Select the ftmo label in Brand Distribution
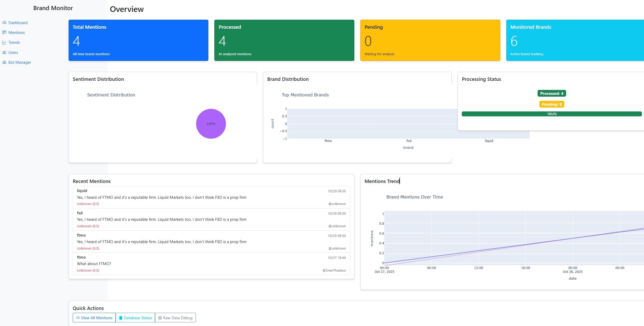644x326 pixels. 328,141
